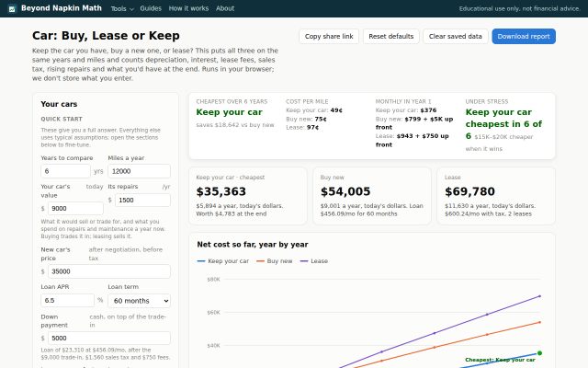Click the 'Car: Buy, Lease or Keep' title
This screenshot has height=368, width=588.
tap(106, 36)
